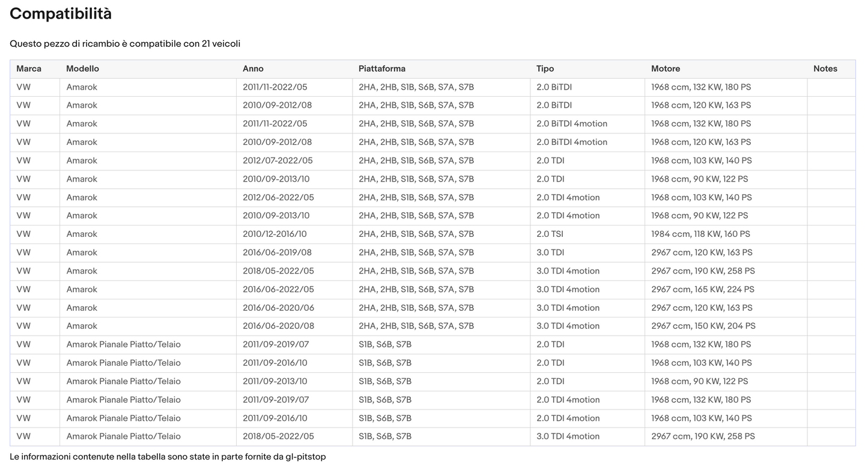
Task: Click the Marca column header
Action: click(29, 69)
